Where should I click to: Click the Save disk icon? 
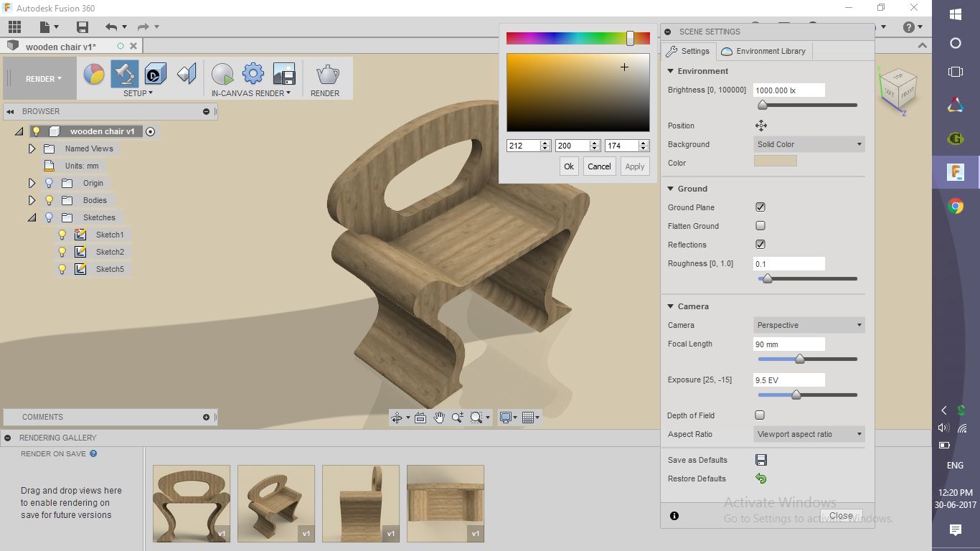point(83,27)
